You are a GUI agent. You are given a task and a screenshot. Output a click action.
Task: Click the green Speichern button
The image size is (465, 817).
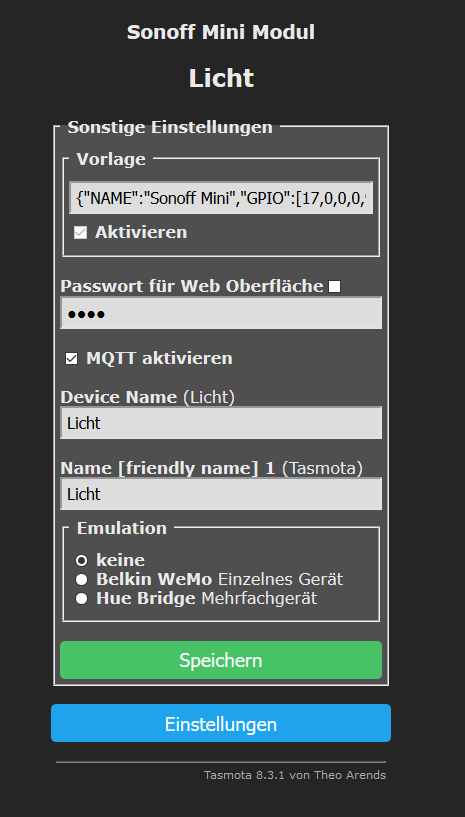click(221, 660)
